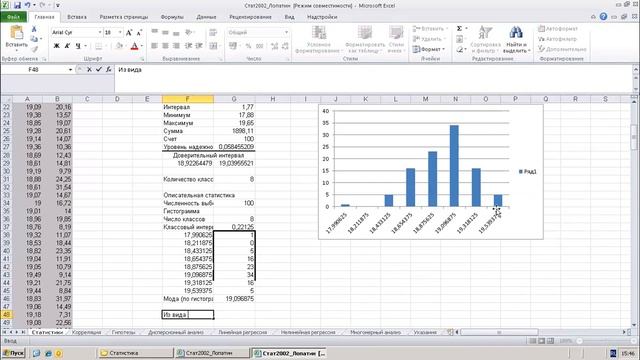Click the Middle Align icon
The height and width of the screenshot is (360, 640).
165,32
